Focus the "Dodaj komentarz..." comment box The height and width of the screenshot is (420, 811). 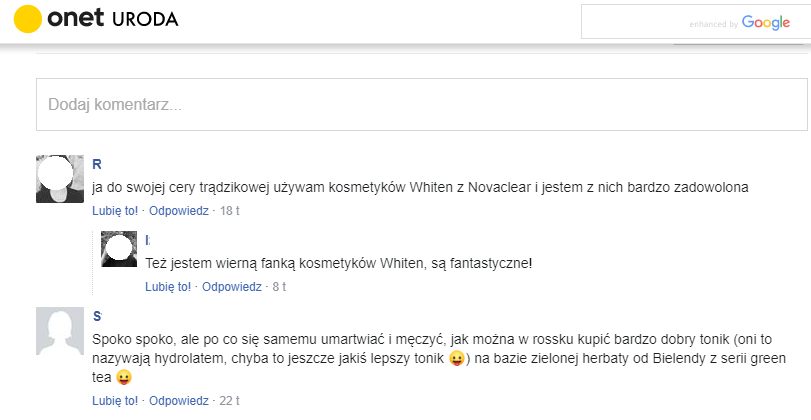(x=421, y=104)
